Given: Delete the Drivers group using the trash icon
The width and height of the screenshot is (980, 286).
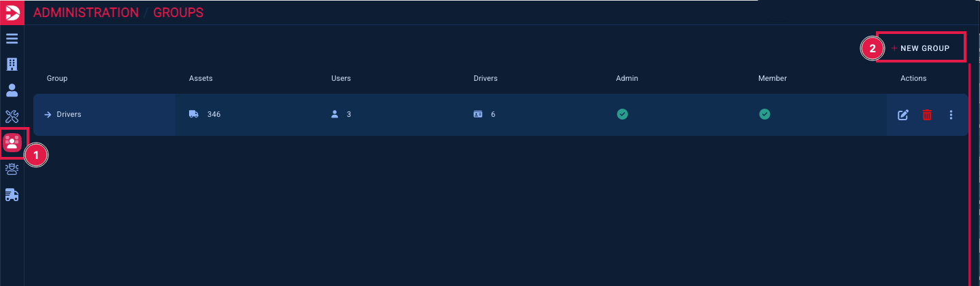Looking at the screenshot, I should tap(927, 115).
